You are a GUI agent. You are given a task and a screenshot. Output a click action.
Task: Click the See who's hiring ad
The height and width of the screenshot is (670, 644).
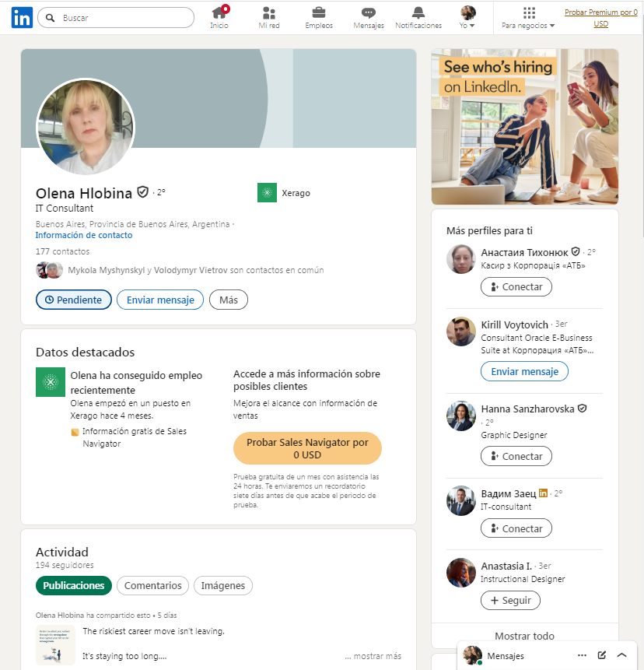point(525,127)
